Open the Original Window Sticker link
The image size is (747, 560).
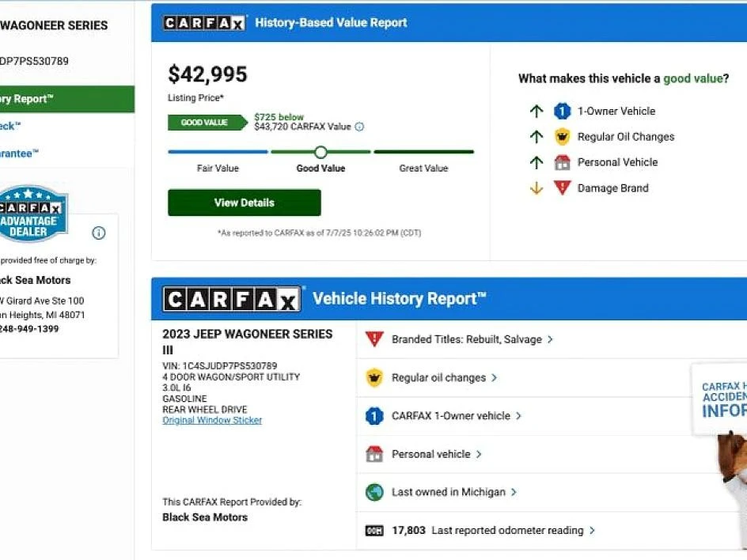(x=212, y=420)
